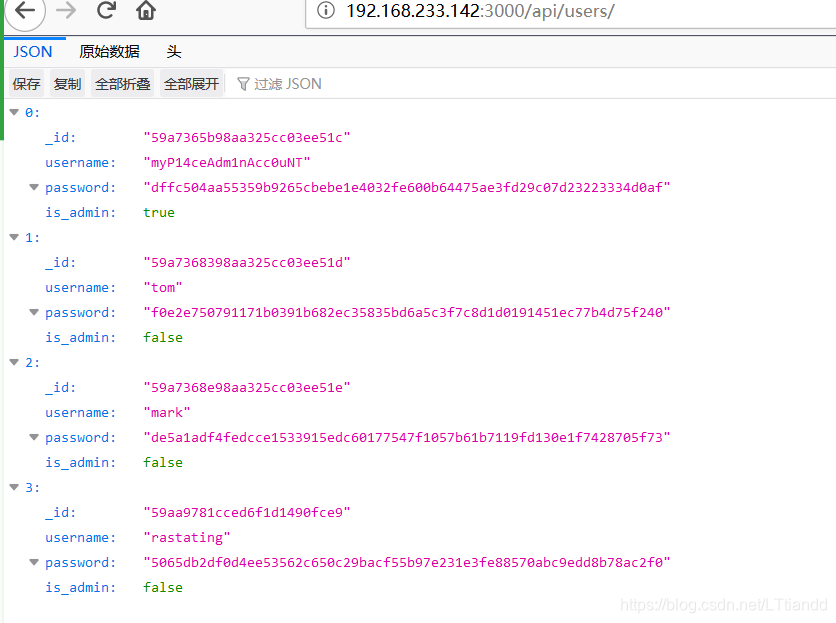The height and width of the screenshot is (623, 836).
Task: Click the 全部展开 expand all button
Action: (x=191, y=84)
